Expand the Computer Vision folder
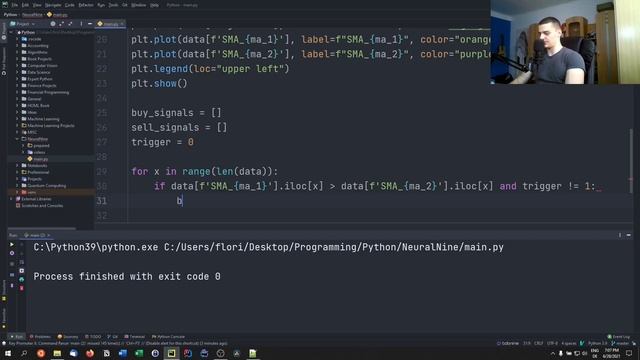Image resolution: width=640 pixels, height=360 pixels. click(x=18, y=66)
